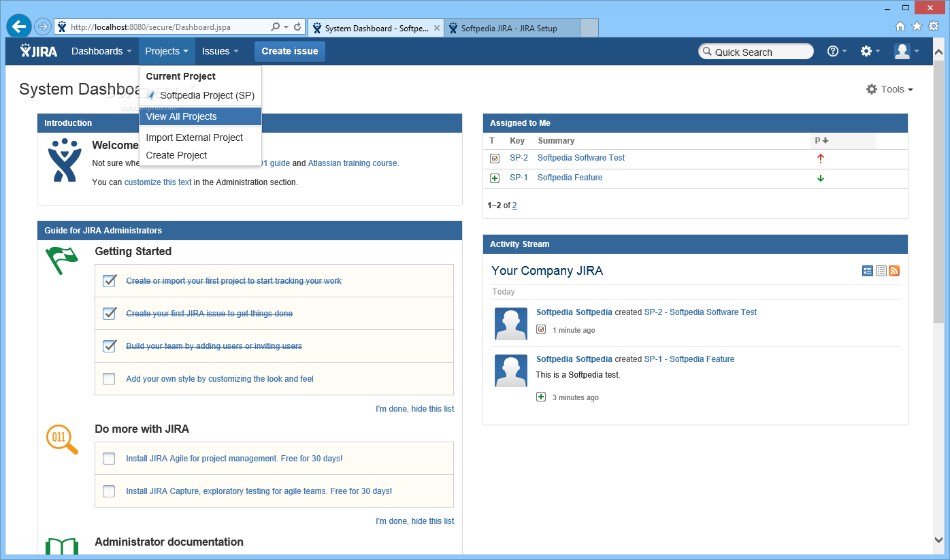Check 'Add your own style' checkbox
Viewport: 950px width, 560px height.
109,379
